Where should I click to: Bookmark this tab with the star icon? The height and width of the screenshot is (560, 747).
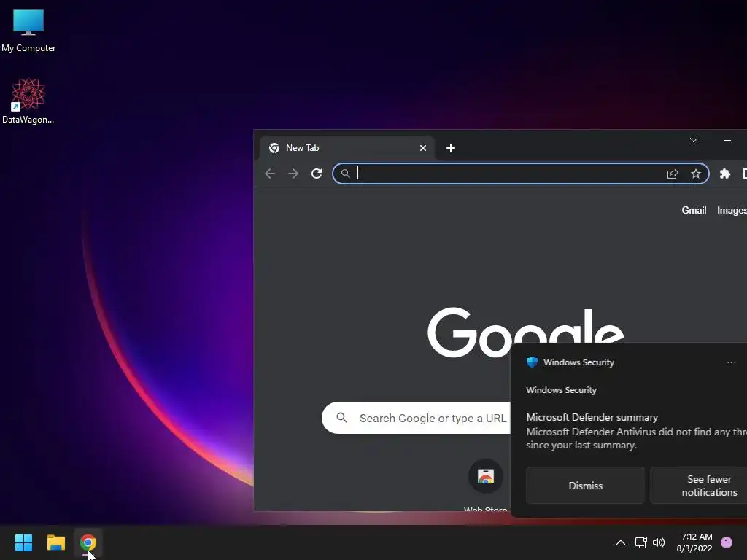coord(696,174)
